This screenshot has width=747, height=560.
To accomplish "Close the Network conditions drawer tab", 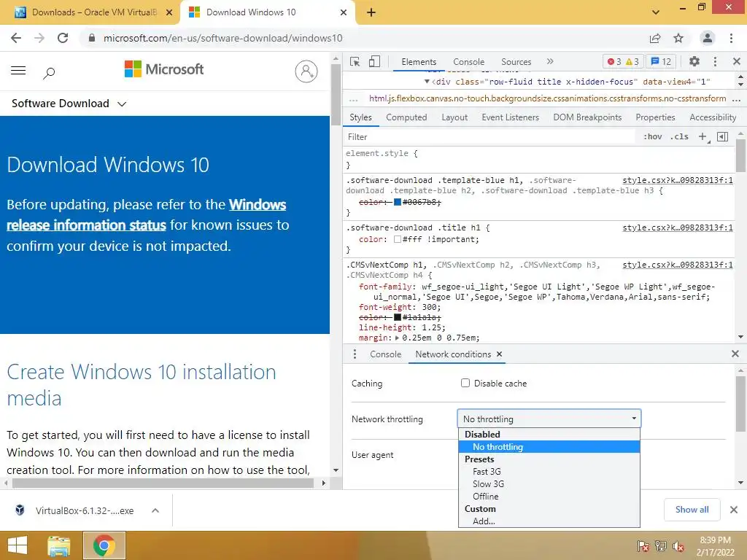I will tap(499, 354).
